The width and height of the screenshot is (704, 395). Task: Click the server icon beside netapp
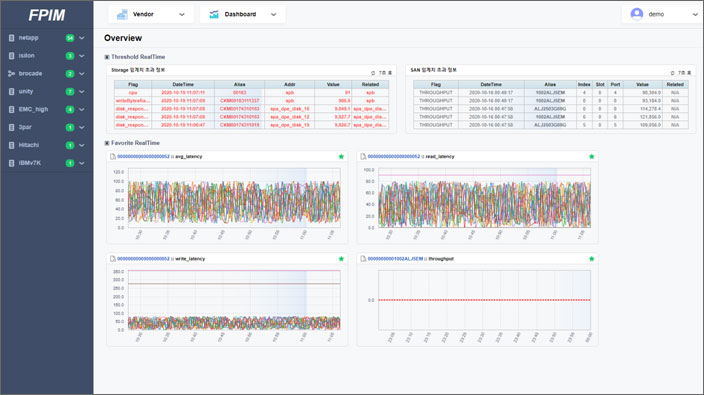tap(12, 38)
